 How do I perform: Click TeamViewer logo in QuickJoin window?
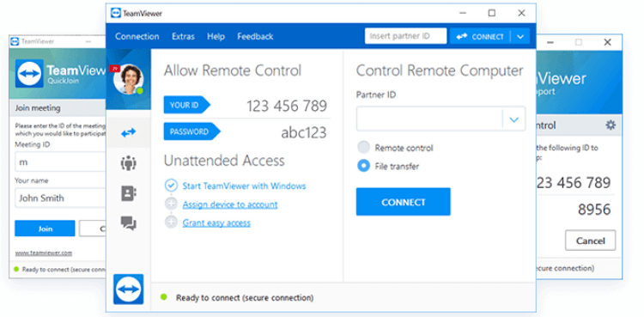point(29,73)
